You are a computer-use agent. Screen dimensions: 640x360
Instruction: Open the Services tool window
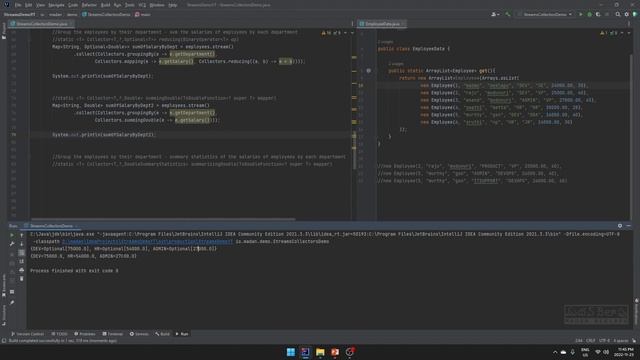click(x=139, y=334)
